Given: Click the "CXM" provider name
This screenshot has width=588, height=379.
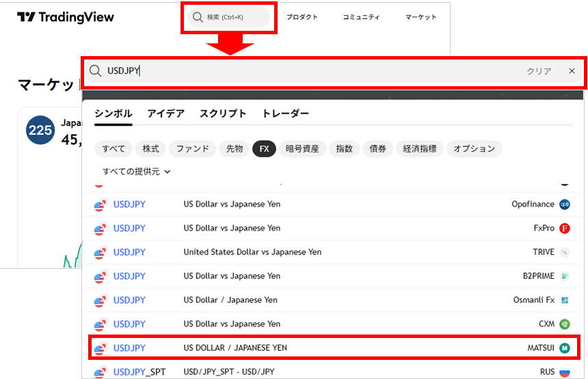Looking at the screenshot, I should click(x=547, y=324).
